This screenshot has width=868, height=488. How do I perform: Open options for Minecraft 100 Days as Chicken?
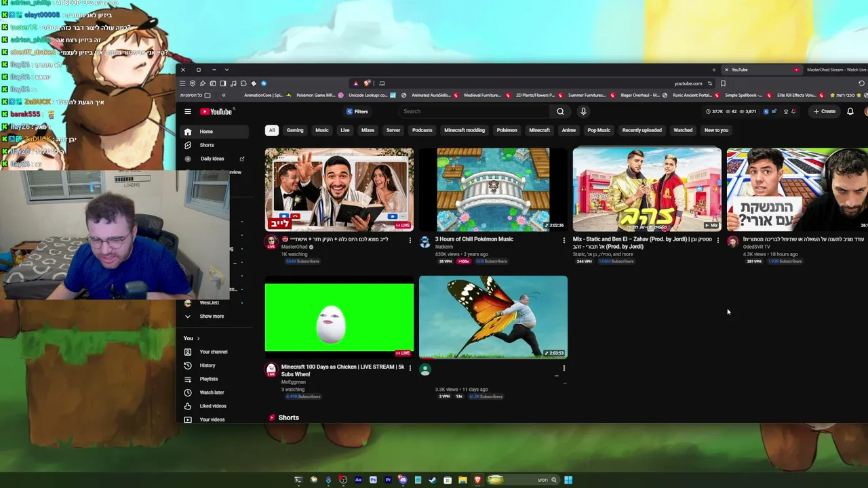pos(410,368)
